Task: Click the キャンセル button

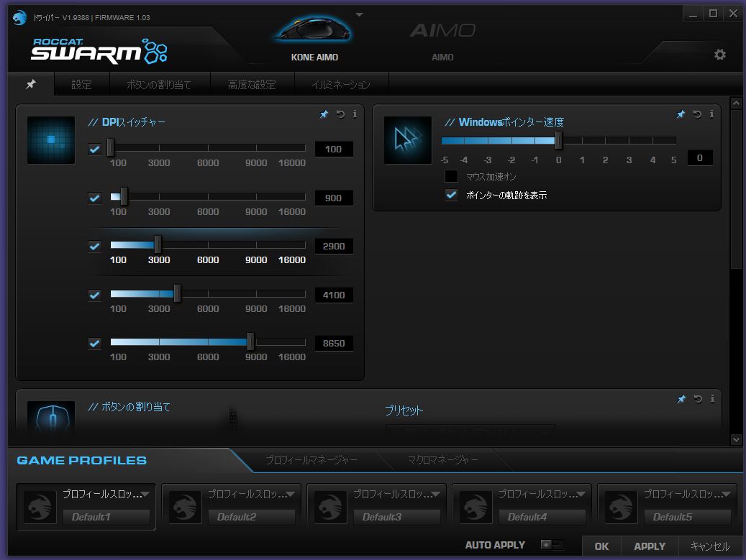Action: [710, 546]
